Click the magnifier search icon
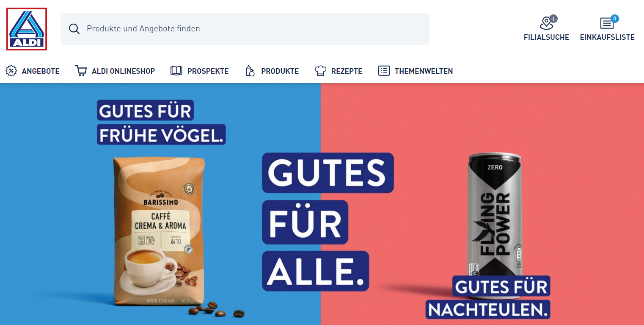The width and height of the screenshot is (644, 325). [x=74, y=29]
